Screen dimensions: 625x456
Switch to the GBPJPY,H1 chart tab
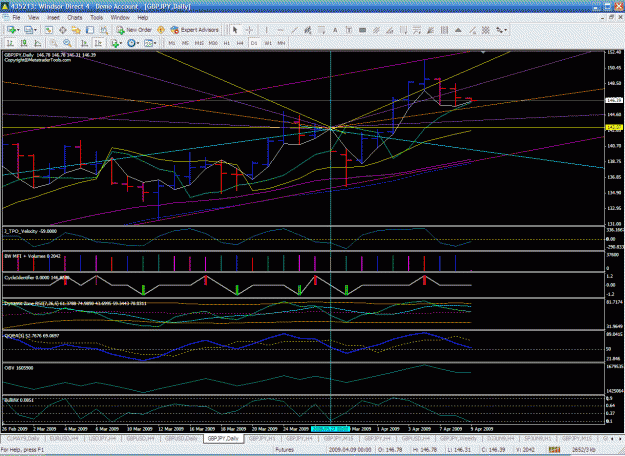[262, 438]
